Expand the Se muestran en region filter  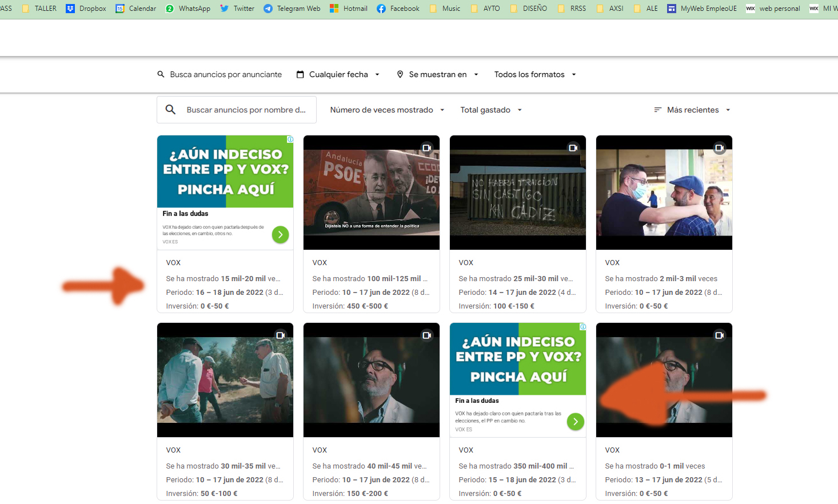(438, 74)
